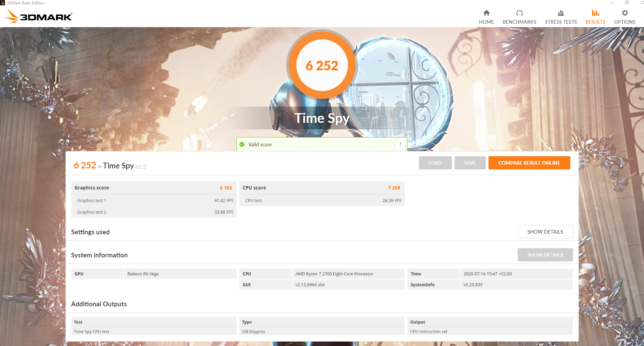644x346 pixels.
Task: Click the 3DMark logo
Action: coord(39,16)
